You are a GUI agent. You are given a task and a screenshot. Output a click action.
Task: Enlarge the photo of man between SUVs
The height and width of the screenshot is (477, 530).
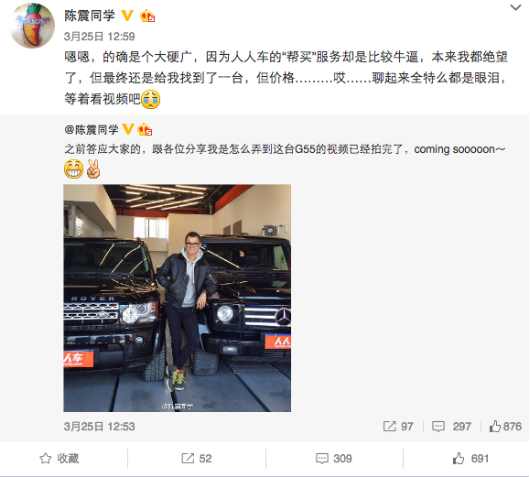(177, 298)
